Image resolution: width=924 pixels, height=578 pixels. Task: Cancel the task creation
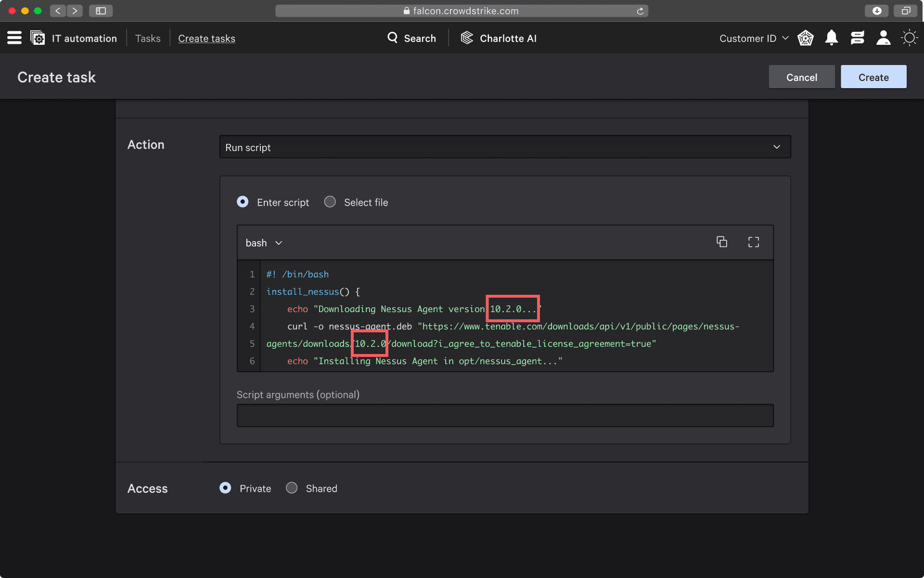(x=801, y=77)
